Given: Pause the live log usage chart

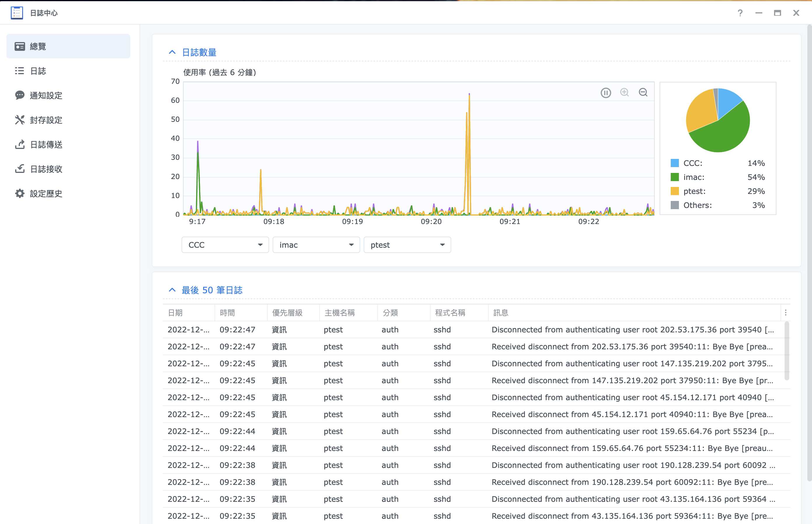Looking at the screenshot, I should pos(606,93).
